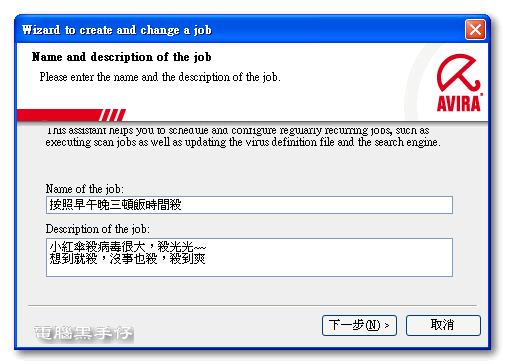Click the "Name of the job:" label
The image size is (505, 364).
coord(85,189)
